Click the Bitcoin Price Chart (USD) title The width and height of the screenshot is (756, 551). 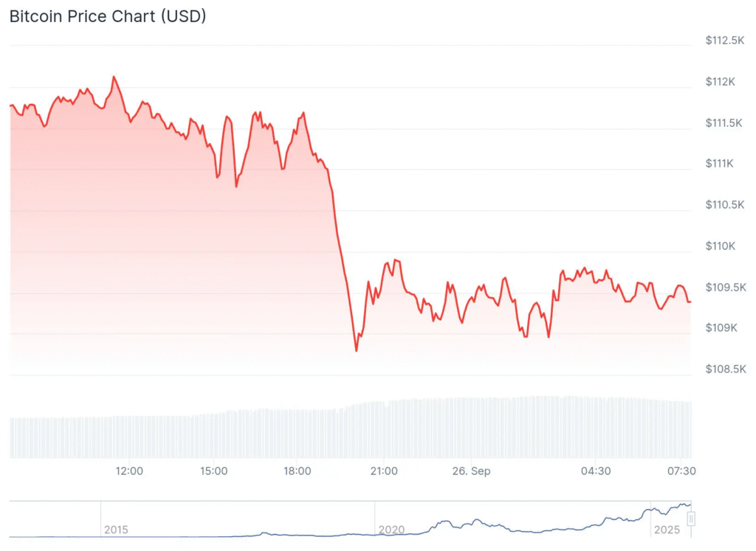(108, 16)
